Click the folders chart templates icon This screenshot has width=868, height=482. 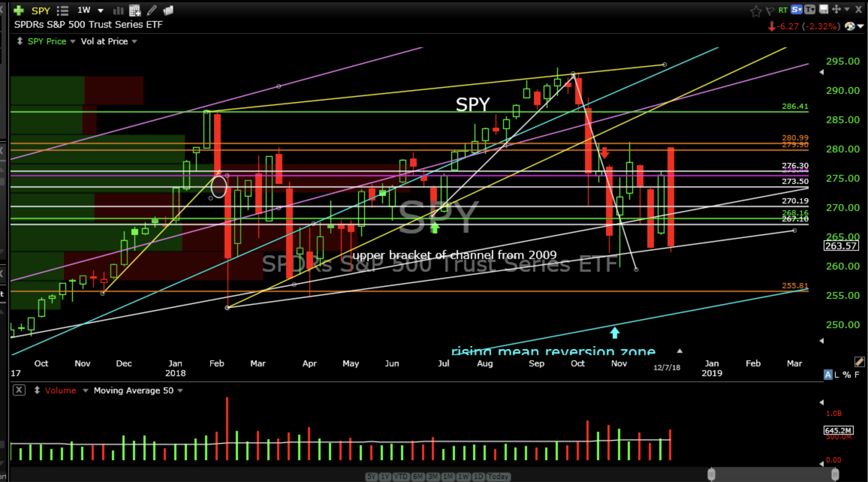click(168, 11)
